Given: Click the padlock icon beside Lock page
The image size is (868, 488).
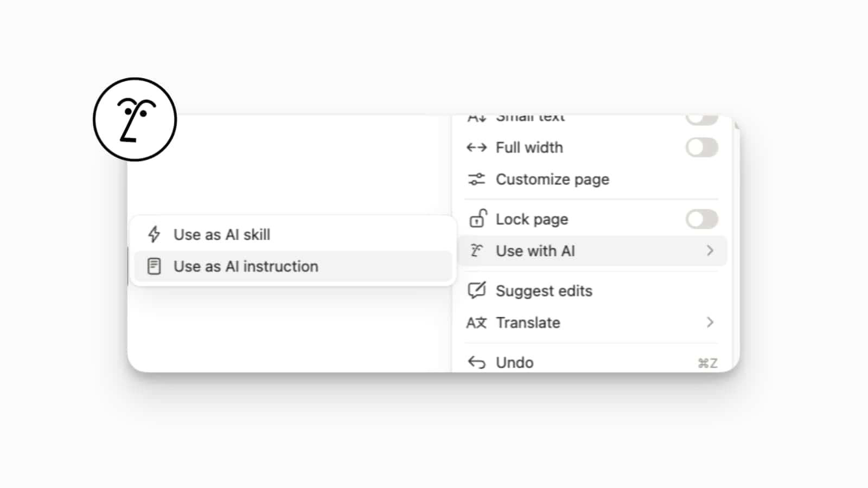Looking at the screenshot, I should [476, 219].
